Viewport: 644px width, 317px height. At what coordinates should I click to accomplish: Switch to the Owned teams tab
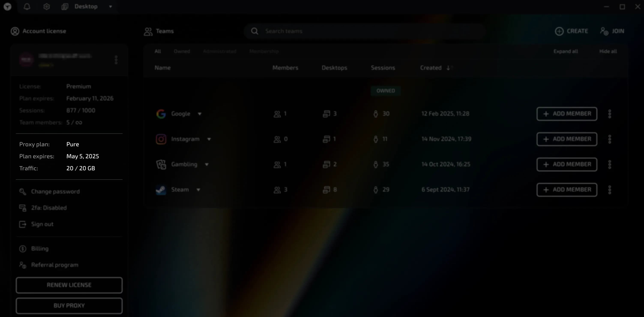[182, 51]
